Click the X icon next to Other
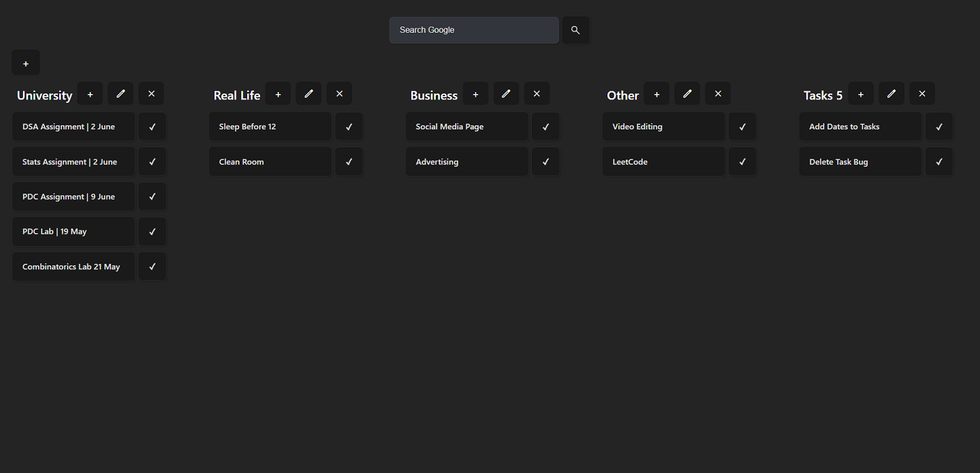 tap(717, 93)
